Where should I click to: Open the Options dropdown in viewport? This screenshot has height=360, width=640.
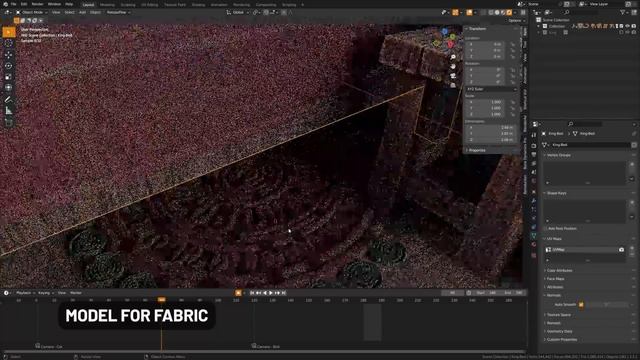pyautogui.click(x=516, y=20)
